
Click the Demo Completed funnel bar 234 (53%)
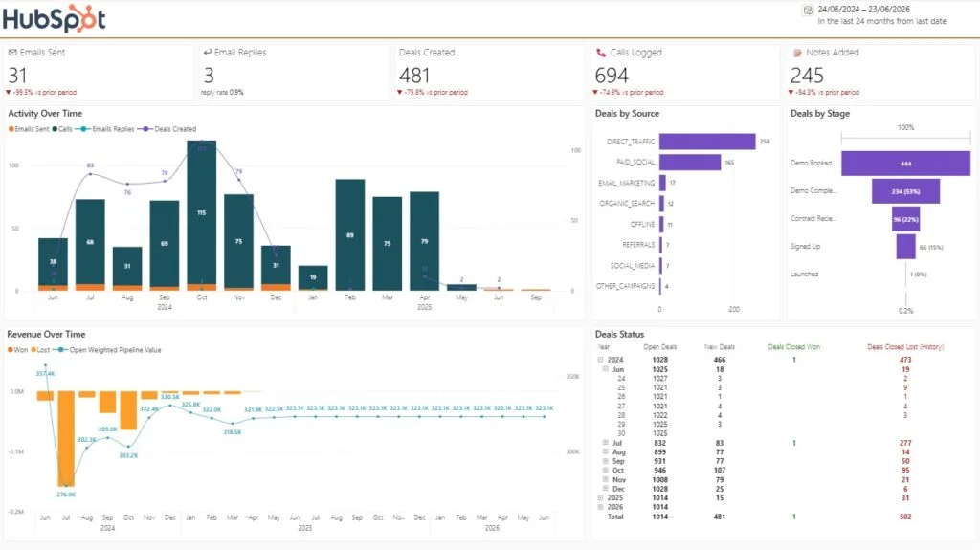click(905, 191)
